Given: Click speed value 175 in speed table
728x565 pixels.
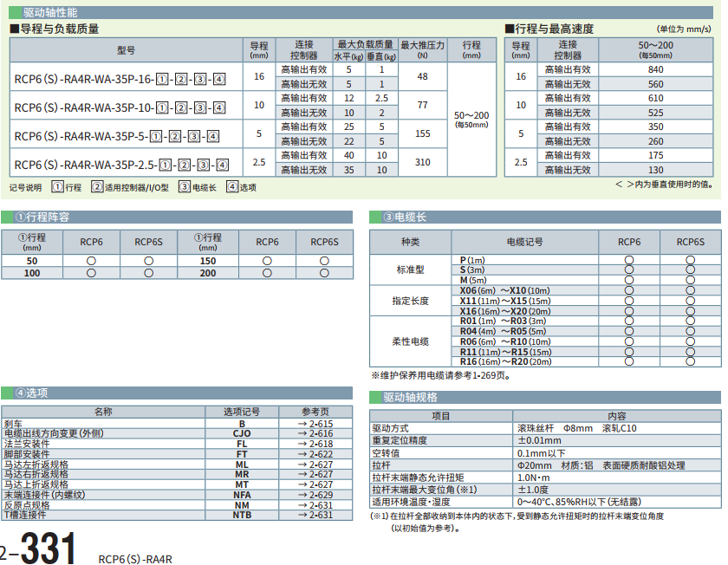Looking at the screenshot, I should [x=655, y=155].
